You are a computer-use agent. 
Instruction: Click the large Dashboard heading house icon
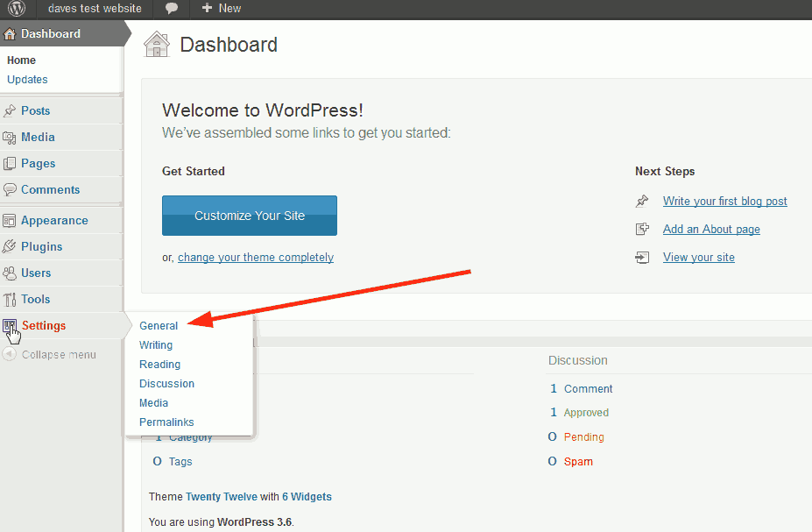pos(157,45)
